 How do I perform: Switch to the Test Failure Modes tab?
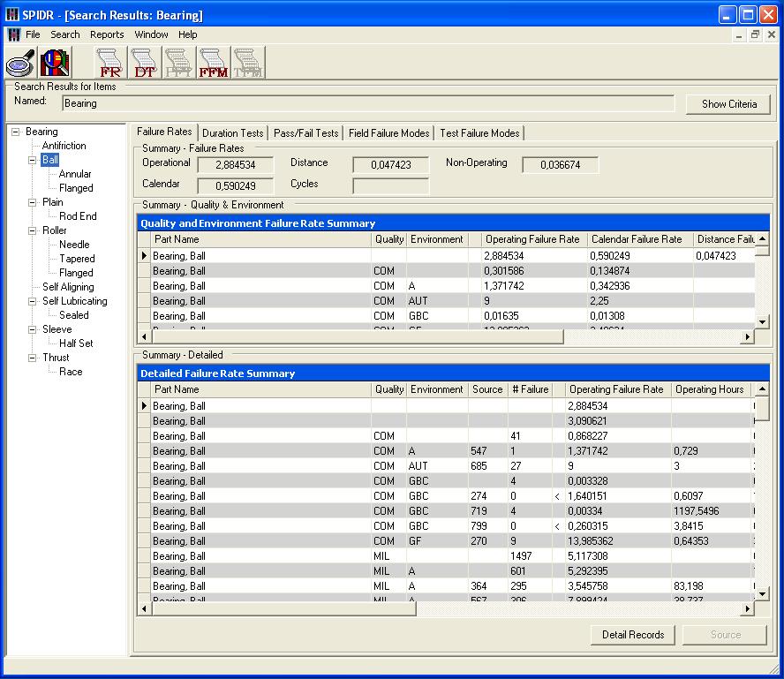pos(479,133)
